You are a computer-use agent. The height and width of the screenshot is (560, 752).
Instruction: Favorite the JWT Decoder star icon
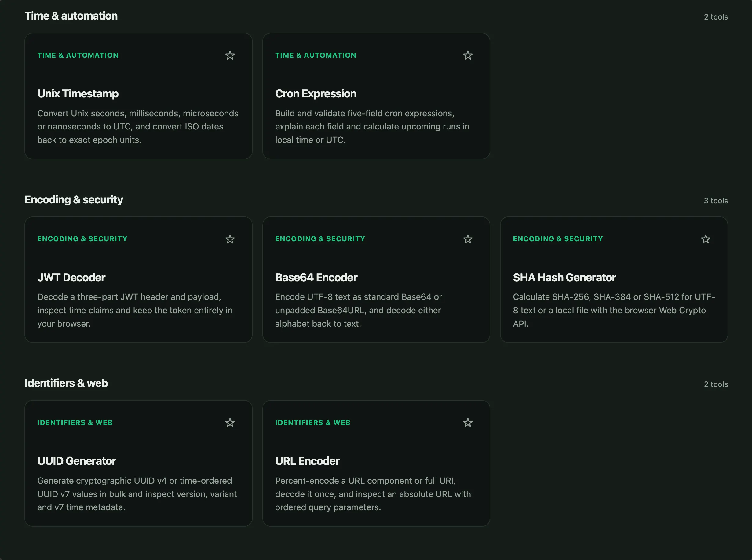click(x=230, y=239)
